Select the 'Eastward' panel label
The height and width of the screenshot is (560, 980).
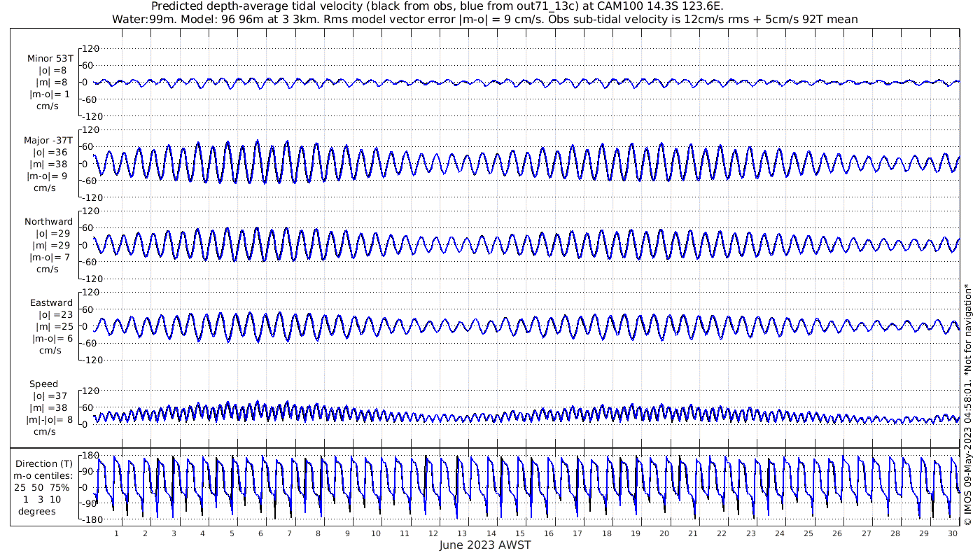pos(51,303)
